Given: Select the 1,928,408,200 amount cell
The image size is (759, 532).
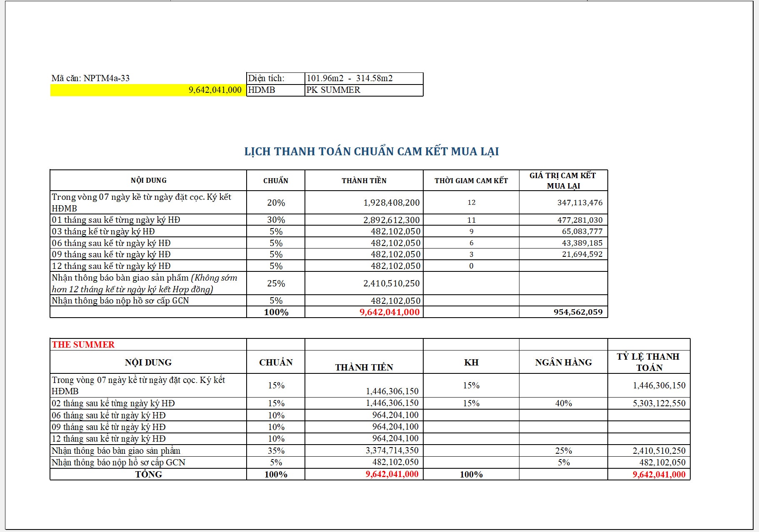Looking at the screenshot, I should point(391,203).
